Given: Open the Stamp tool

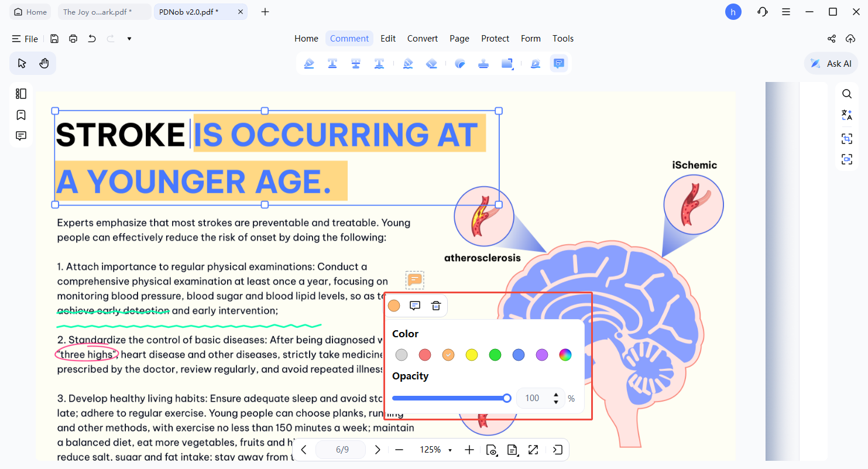Looking at the screenshot, I should click(483, 64).
